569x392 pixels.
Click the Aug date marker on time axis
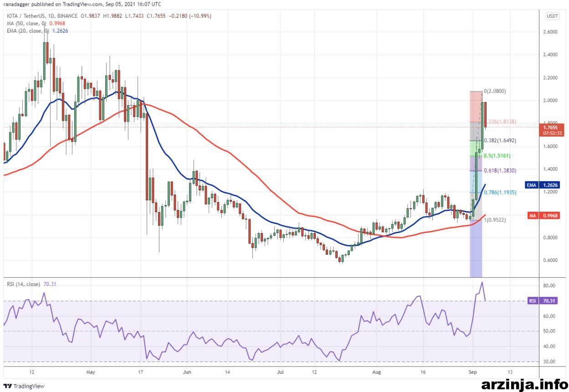pos(376,372)
